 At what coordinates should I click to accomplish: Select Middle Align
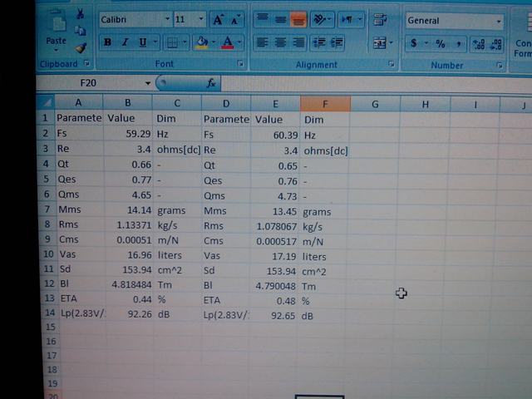coord(280,20)
